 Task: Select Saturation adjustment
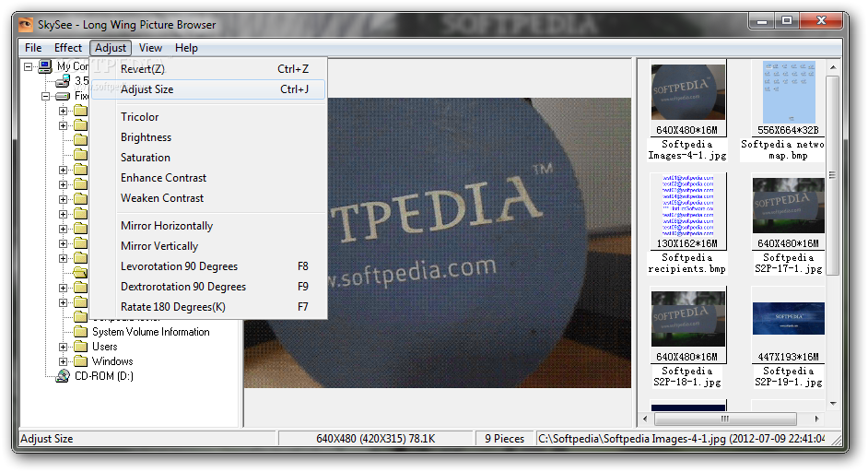209,158
